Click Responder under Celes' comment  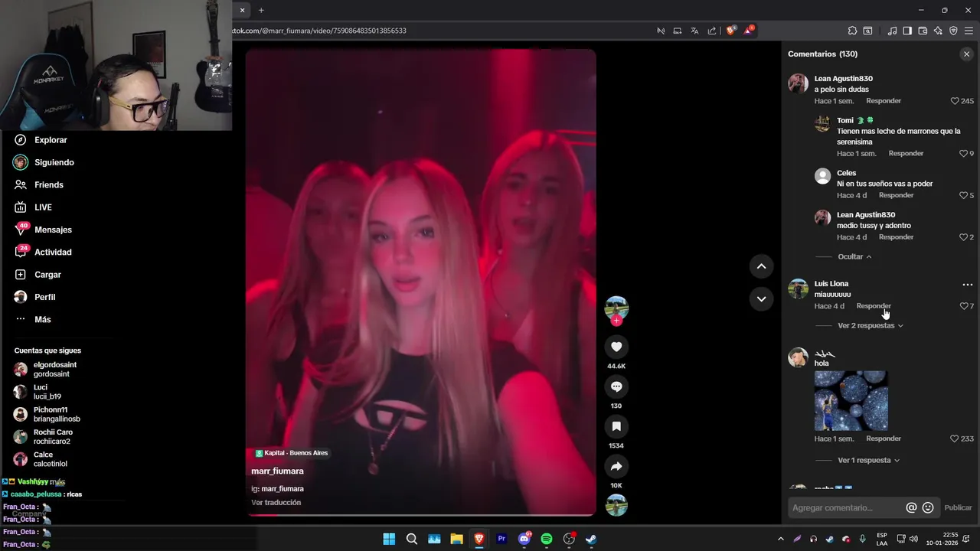(x=896, y=195)
